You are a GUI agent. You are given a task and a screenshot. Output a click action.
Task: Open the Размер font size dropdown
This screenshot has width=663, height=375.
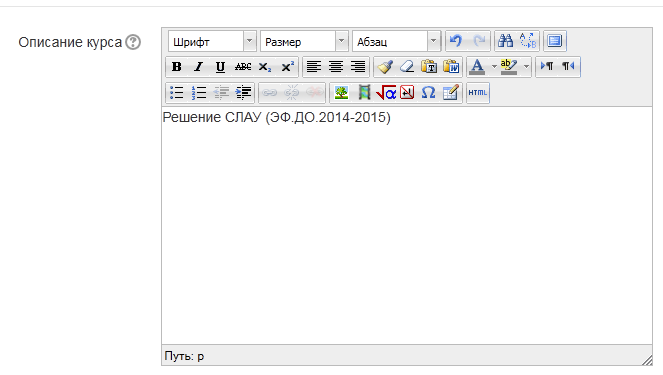(x=304, y=41)
